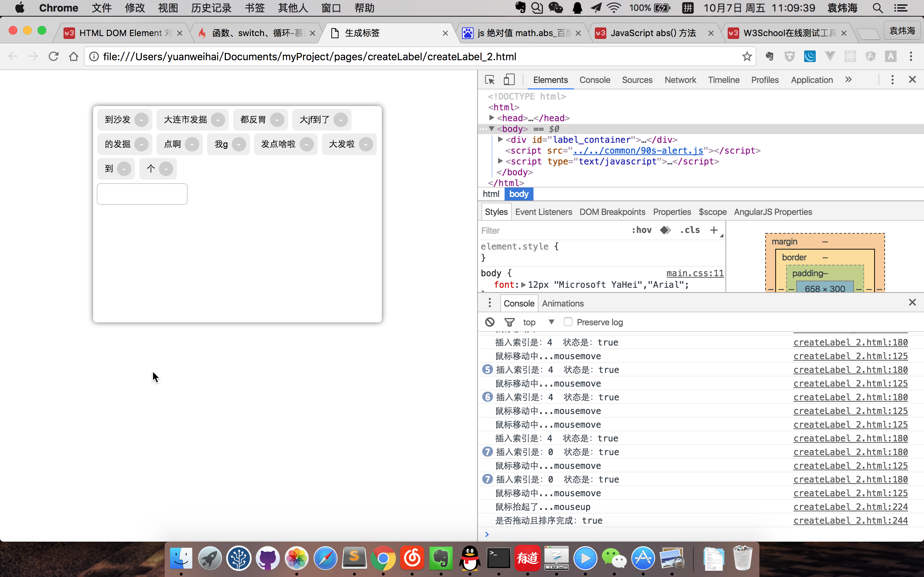Toggle the :hov element state option

click(641, 230)
